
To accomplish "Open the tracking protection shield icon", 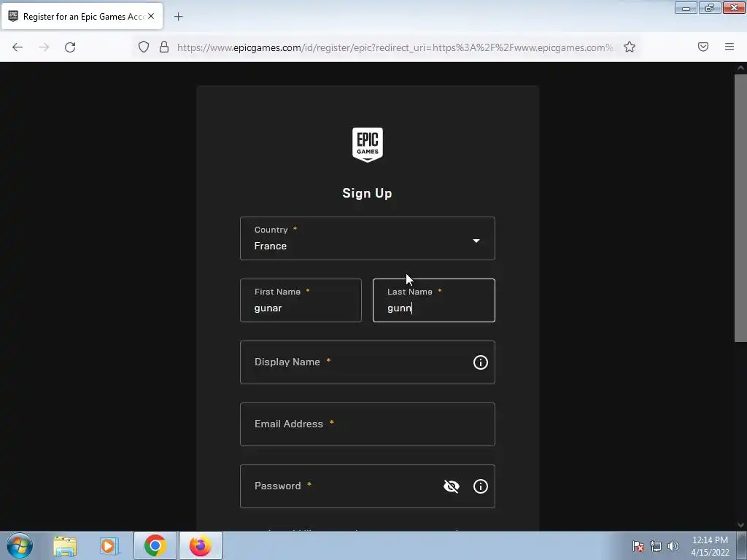I will point(144,47).
